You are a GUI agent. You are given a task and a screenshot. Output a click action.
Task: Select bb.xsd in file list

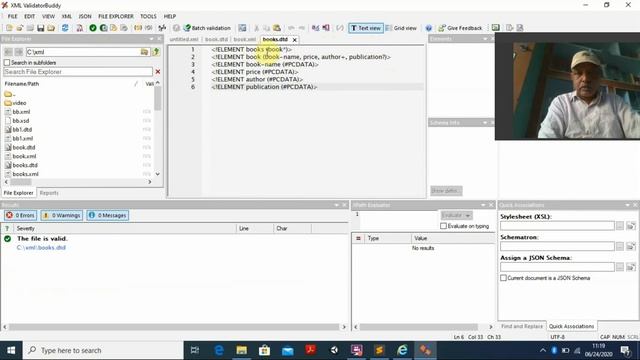pyautogui.click(x=20, y=121)
